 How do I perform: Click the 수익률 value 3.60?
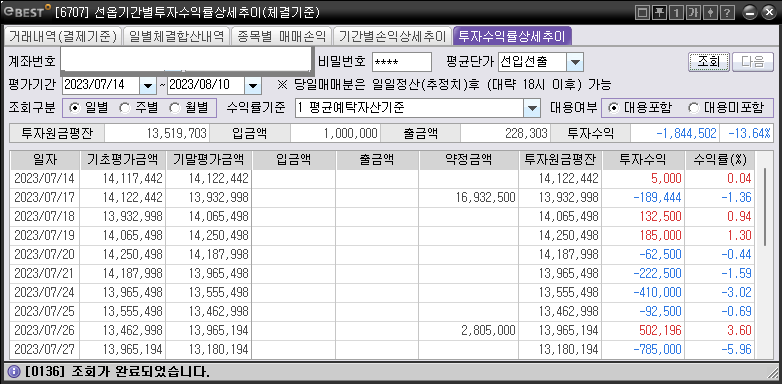click(739, 331)
